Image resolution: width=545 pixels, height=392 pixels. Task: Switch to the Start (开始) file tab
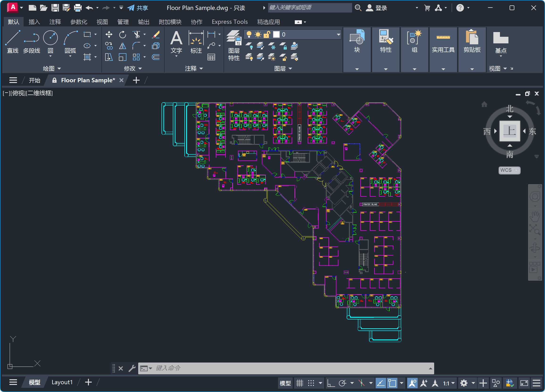[x=34, y=80]
